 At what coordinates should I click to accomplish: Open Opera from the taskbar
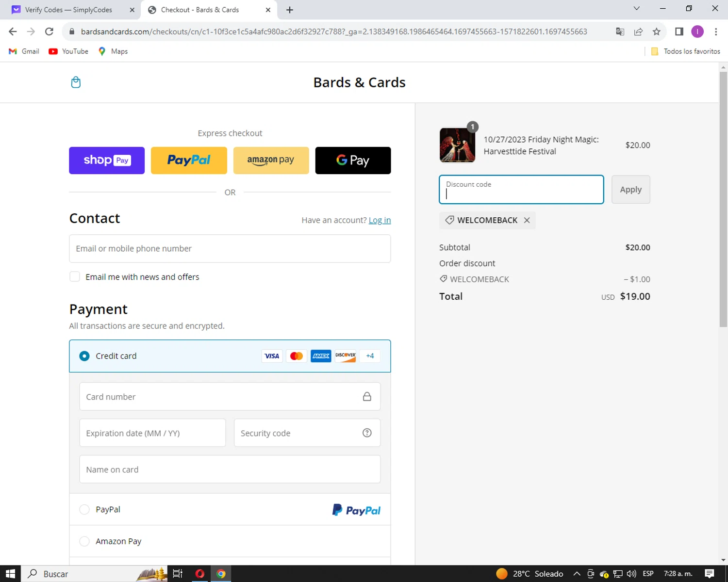click(x=199, y=574)
